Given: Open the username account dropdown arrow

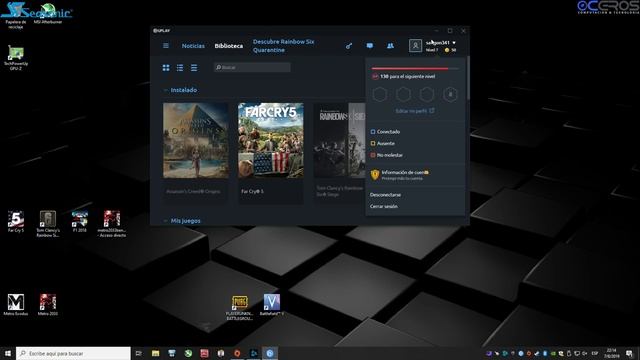Looking at the screenshot, I should 454,42.
